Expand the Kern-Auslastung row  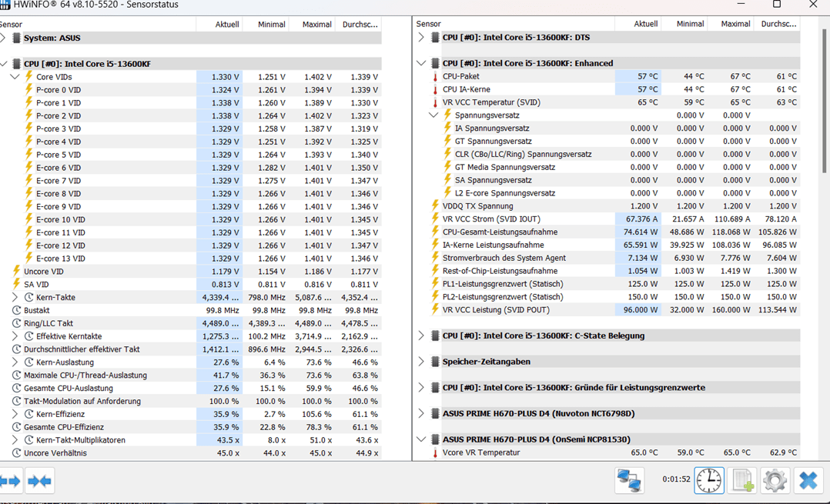15,362
